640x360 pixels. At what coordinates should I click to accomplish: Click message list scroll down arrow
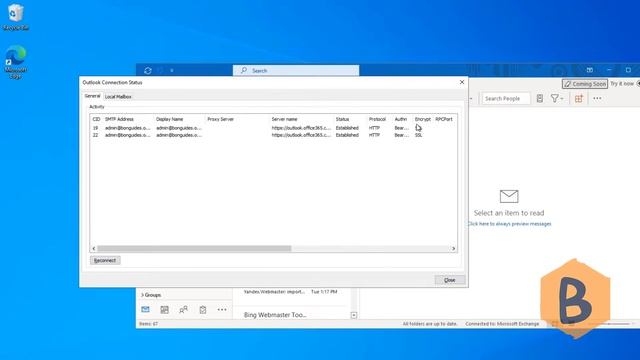coord(354,315)
